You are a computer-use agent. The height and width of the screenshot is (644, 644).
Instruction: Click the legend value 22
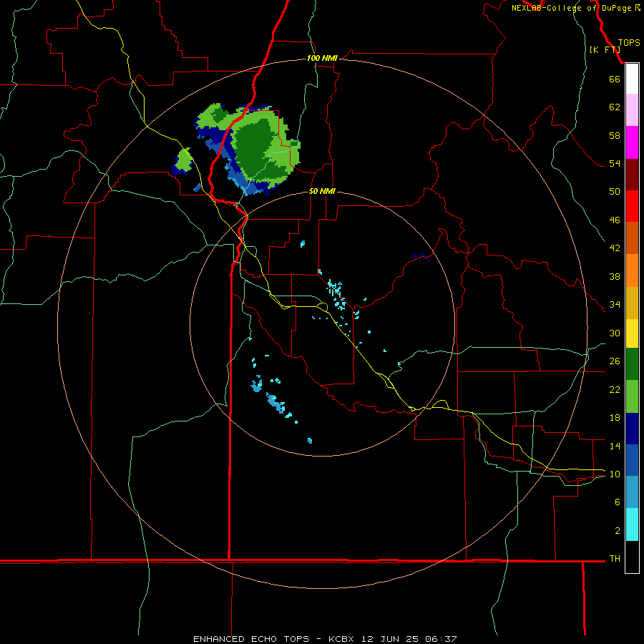(x=615, y=389)
